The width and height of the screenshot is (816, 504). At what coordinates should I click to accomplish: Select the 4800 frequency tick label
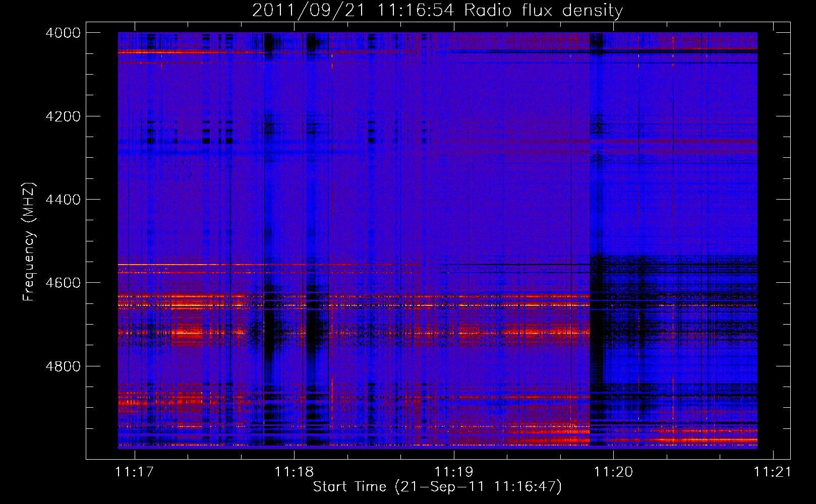[x=63, y=366]
